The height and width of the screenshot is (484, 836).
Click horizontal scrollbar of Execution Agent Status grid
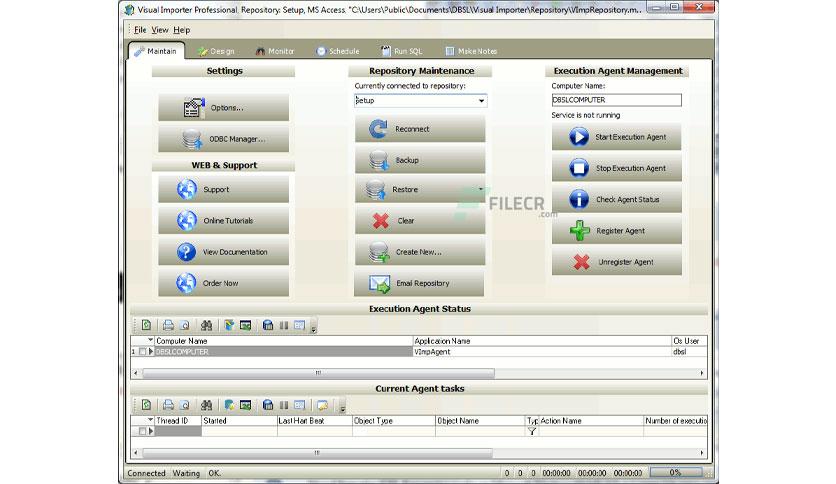[318, 373]
